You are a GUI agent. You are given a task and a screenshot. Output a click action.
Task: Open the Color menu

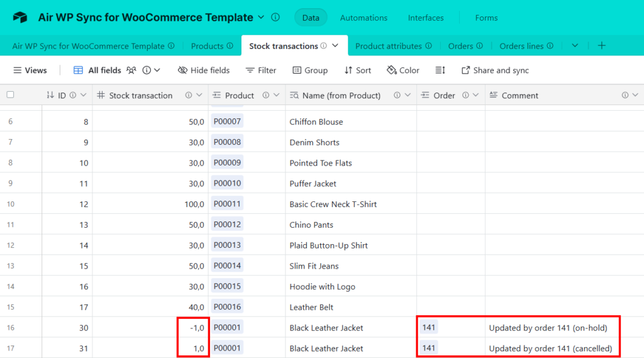coord(403,70)
